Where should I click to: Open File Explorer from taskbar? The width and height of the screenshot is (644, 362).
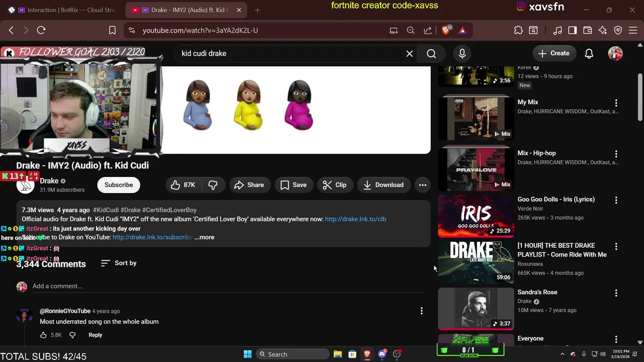338,354
